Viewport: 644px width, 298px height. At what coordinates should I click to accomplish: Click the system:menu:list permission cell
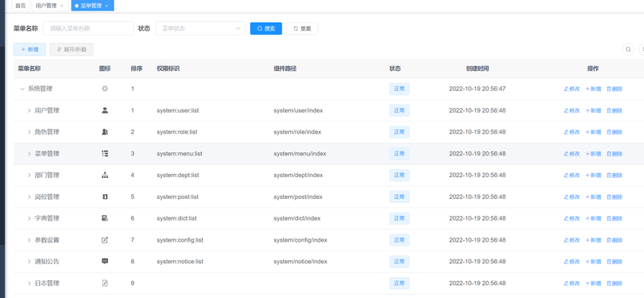click(x=180, y=154)
